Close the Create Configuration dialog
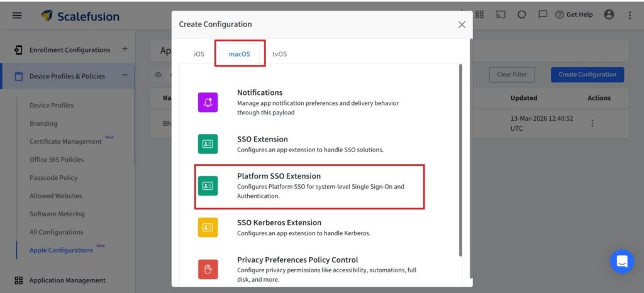 coord(462,25)
